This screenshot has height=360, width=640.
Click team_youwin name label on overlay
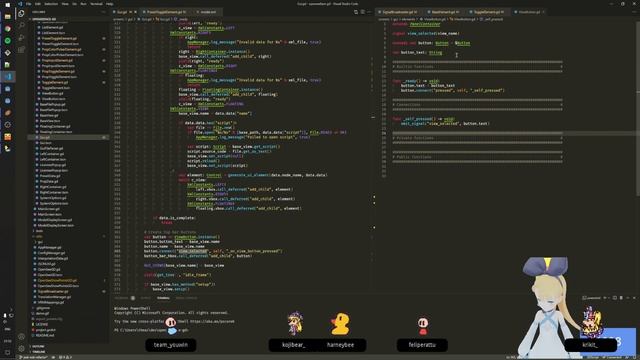171,345
